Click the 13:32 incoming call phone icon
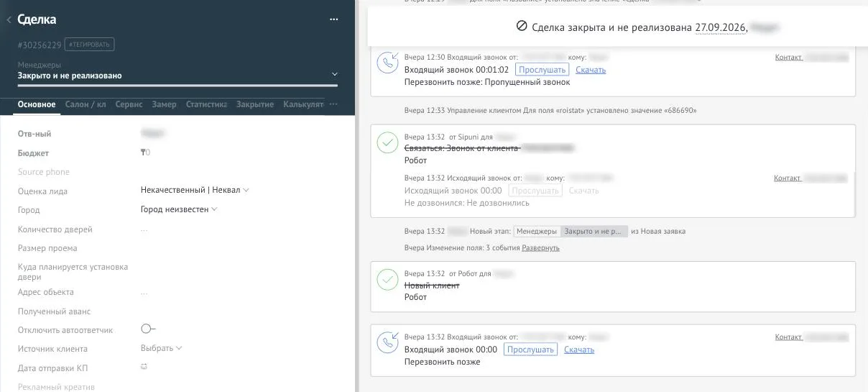 pyautogui.click(x=388, y=343)
